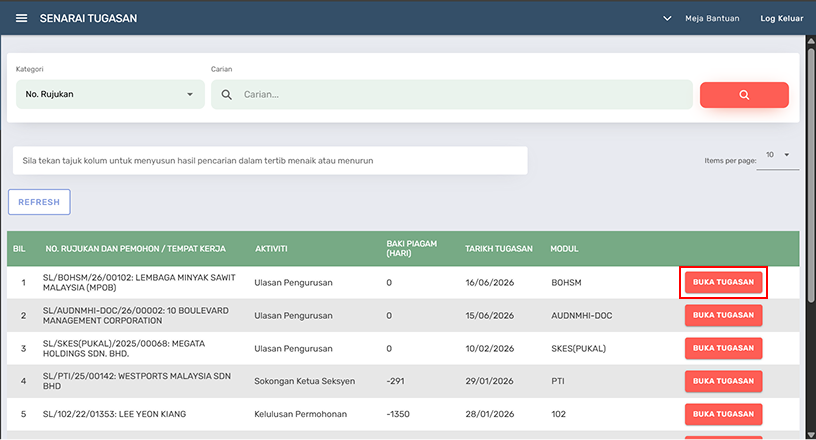Open task for LEE YEON KIANG
816x440 pixels.
(723, 414)
